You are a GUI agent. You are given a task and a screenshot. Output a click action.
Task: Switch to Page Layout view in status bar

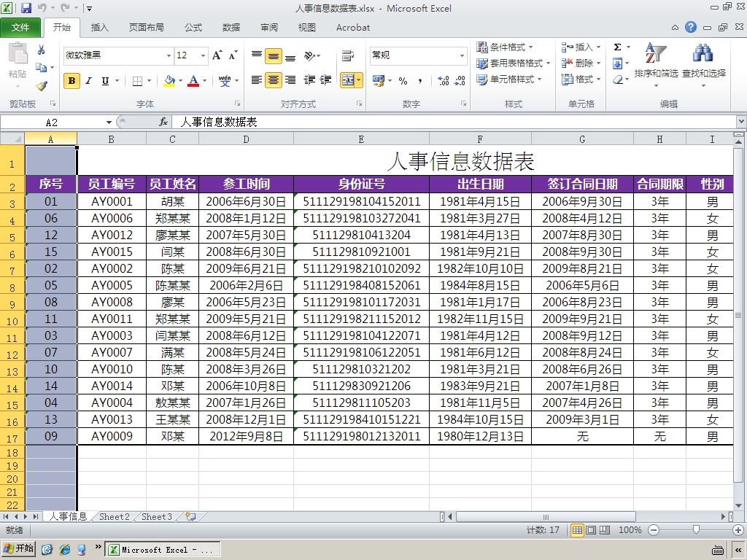(x=591, y=530)
